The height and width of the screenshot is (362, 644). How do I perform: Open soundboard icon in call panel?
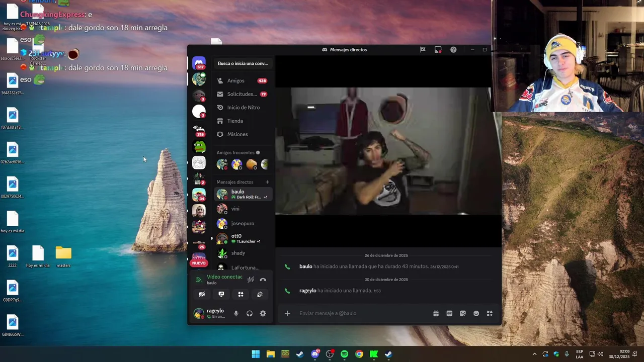[260, 294]
